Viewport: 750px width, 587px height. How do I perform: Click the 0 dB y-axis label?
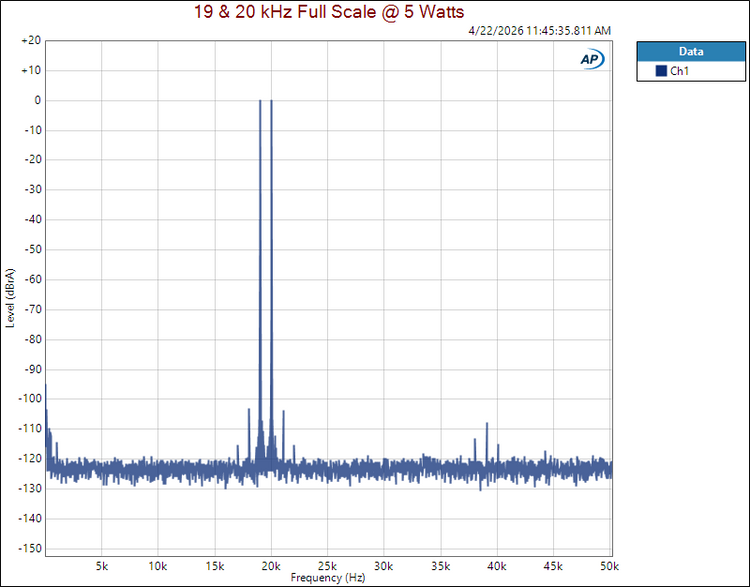38,100
